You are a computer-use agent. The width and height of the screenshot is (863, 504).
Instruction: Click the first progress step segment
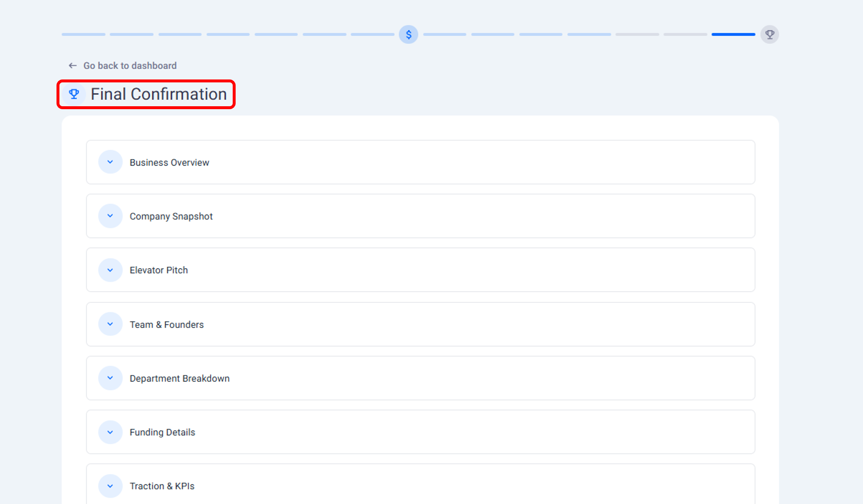[83, 34]
